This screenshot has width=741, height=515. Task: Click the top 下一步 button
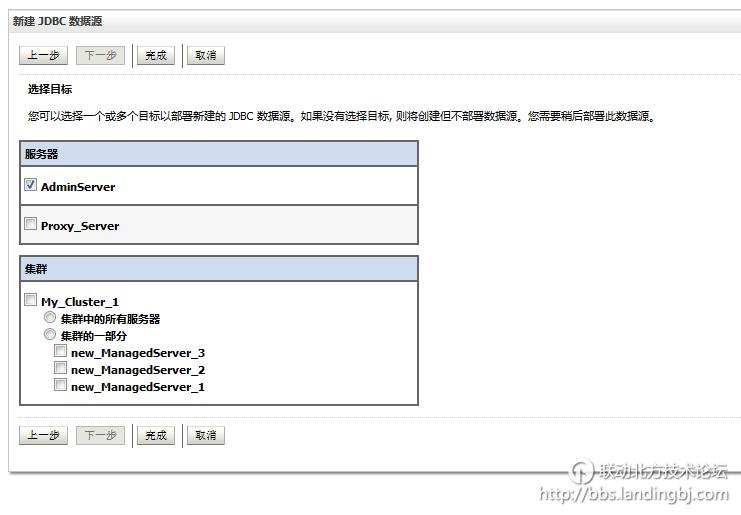(100, 55)
